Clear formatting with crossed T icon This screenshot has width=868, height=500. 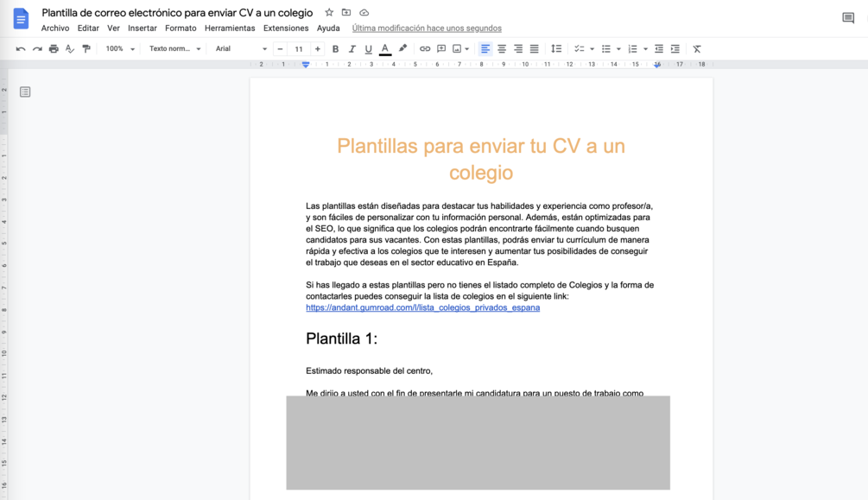[697, 48]
